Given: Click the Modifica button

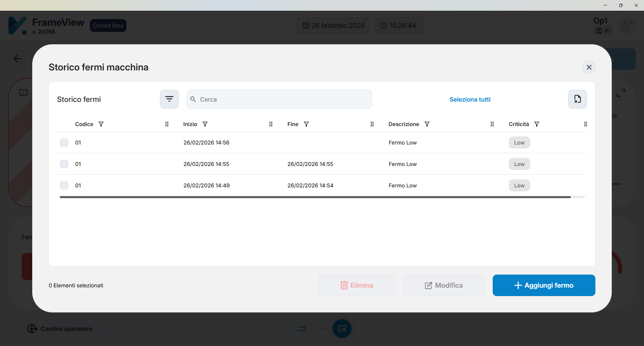Looking at the screenshot, I should click(x=444, y=285).
